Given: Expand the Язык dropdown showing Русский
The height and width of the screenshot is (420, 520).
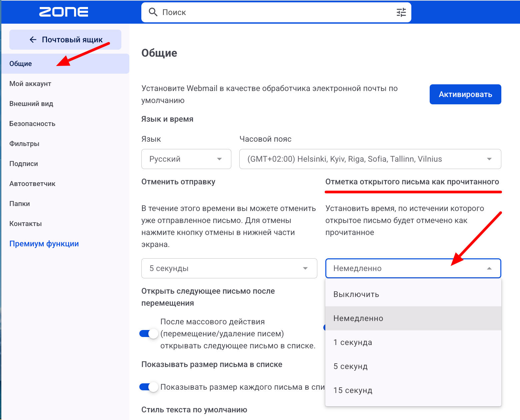Looking at the screenshot, I should tap(186, 159).
